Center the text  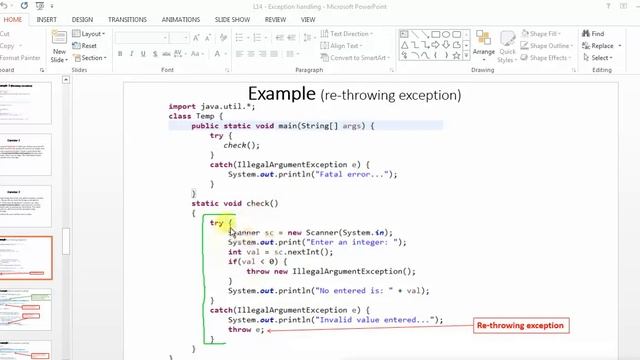(x=251, y=53)
